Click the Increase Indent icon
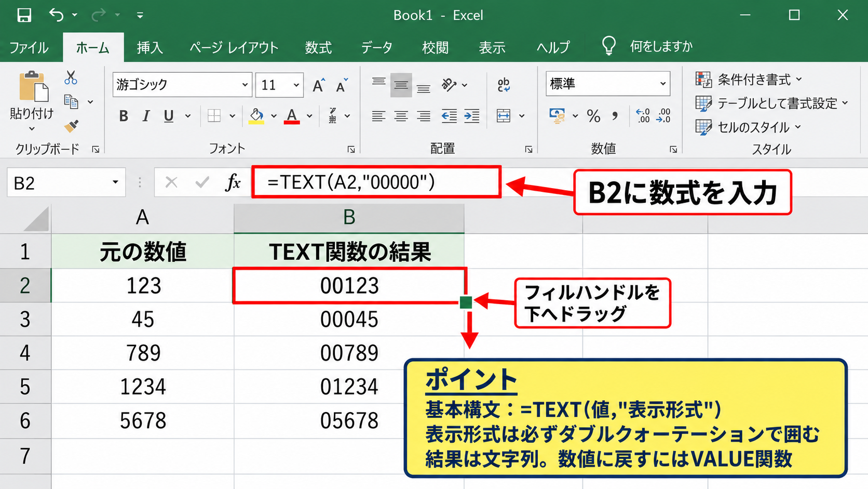 pos(472,116)
